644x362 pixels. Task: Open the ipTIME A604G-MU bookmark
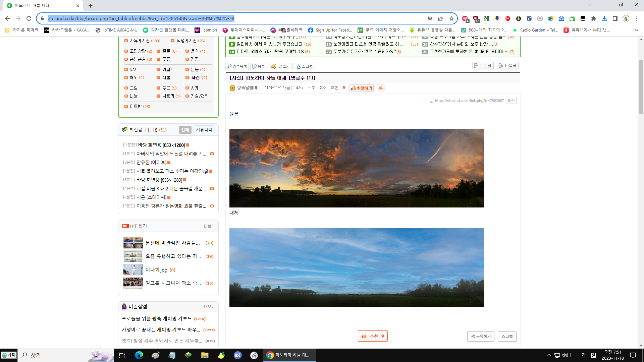(x=116, y=30)
